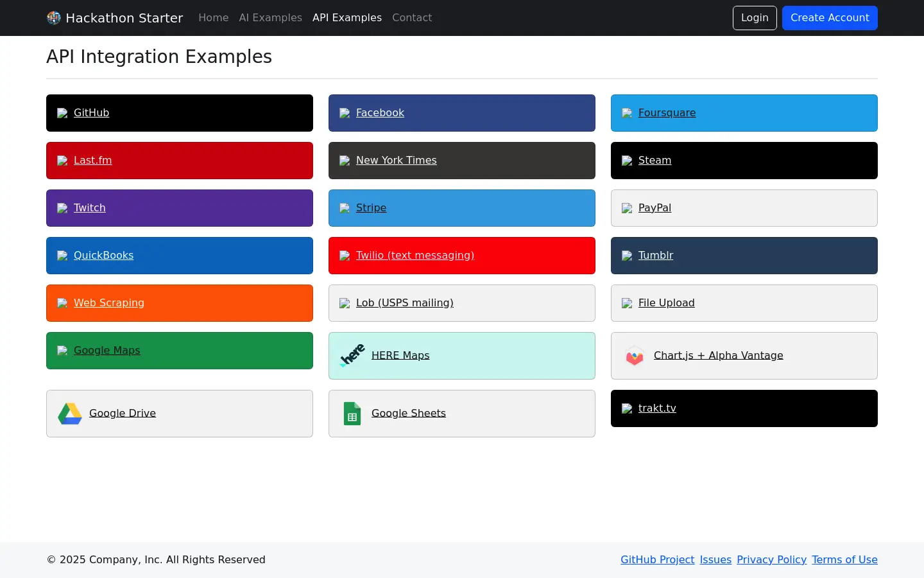
Task: View the Terms of Use footer link
Action: pos(844,560)
